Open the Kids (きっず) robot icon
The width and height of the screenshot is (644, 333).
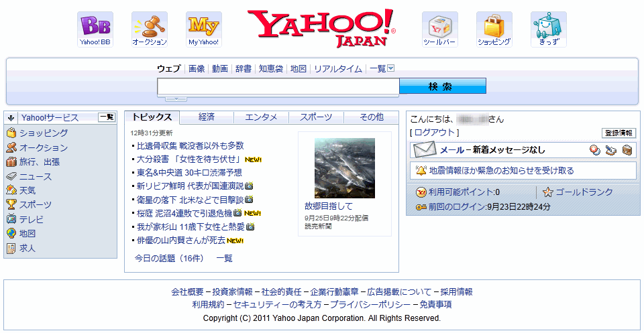[x=548, y=29]
